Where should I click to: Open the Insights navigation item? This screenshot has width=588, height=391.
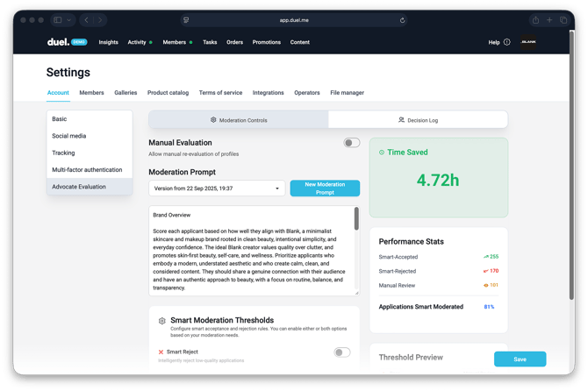[108, 42]
